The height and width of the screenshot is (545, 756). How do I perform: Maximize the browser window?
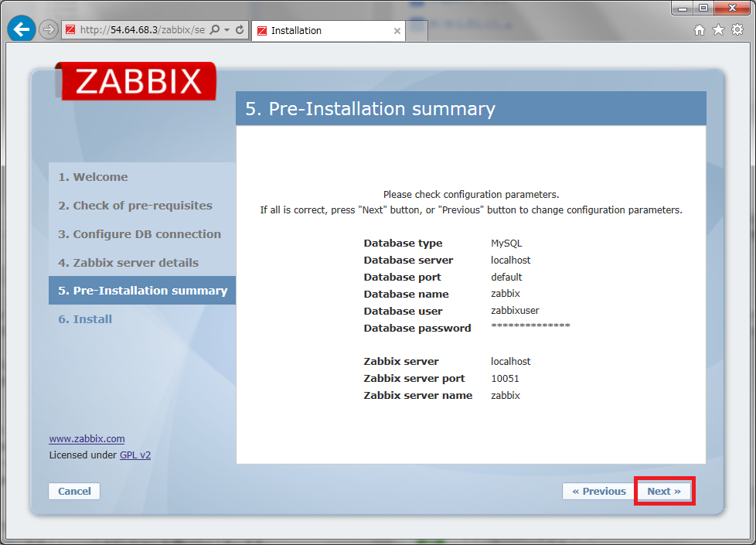coord(703,9)
